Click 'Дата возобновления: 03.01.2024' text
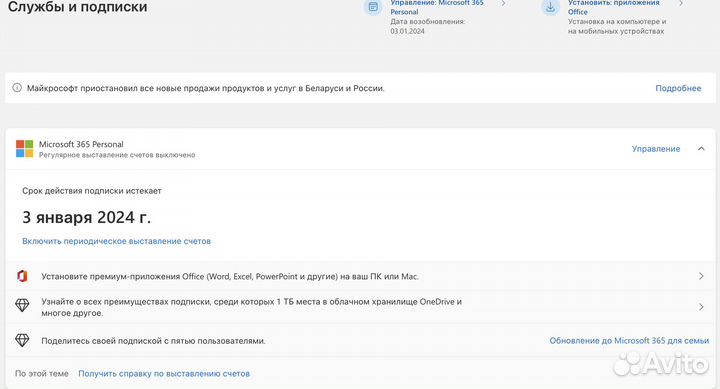The width and height of the screenshot is (720, 389). 428,26
